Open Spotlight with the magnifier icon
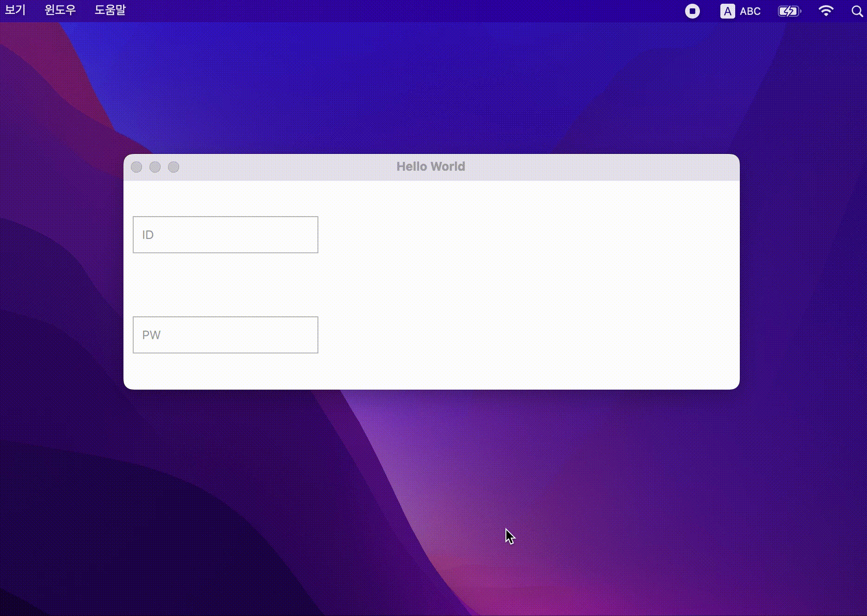 point(856,11)
